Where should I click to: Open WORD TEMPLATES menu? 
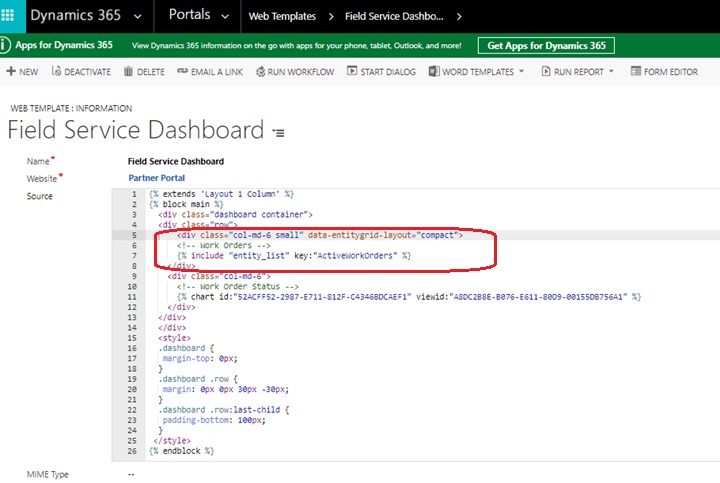[478, 72]
